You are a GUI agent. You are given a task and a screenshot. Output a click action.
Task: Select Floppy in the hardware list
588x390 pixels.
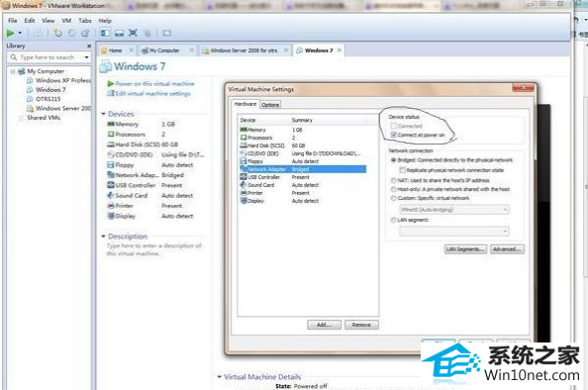(x=303, y=161)
